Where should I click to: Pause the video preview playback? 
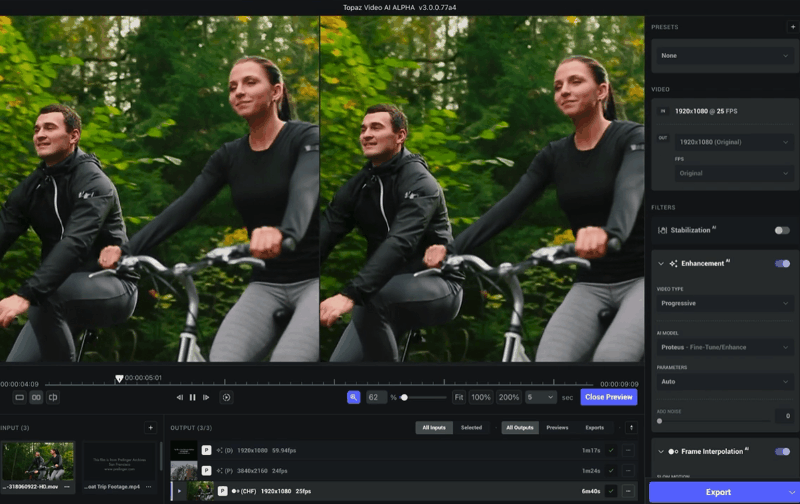tap(193, 397)
